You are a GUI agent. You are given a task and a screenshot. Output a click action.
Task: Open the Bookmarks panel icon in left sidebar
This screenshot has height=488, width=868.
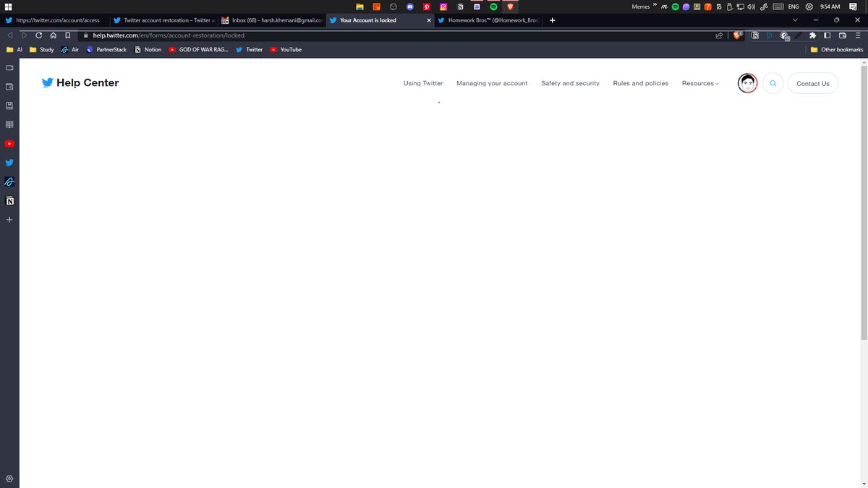point(9,106)
